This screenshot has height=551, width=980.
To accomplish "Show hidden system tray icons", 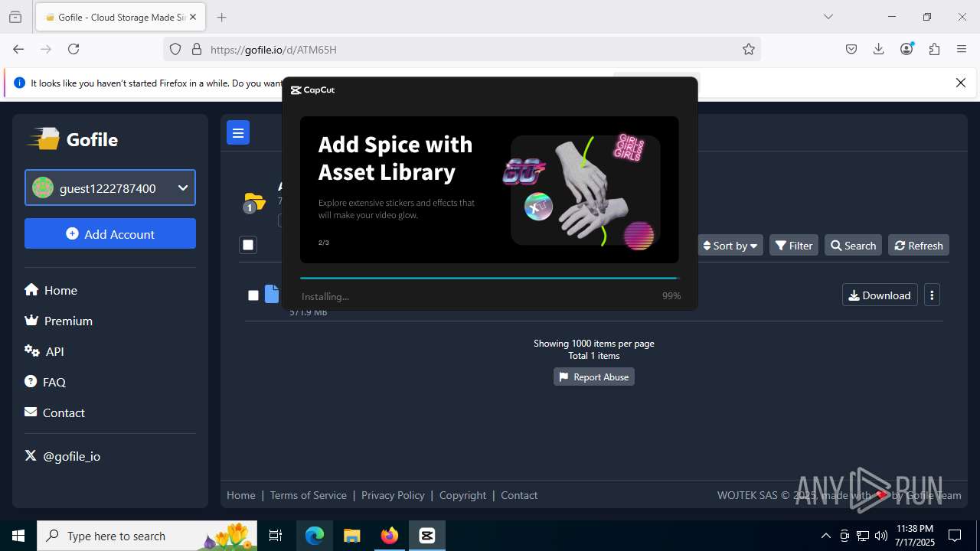I will pyautogui.click(x=825, y=536).
